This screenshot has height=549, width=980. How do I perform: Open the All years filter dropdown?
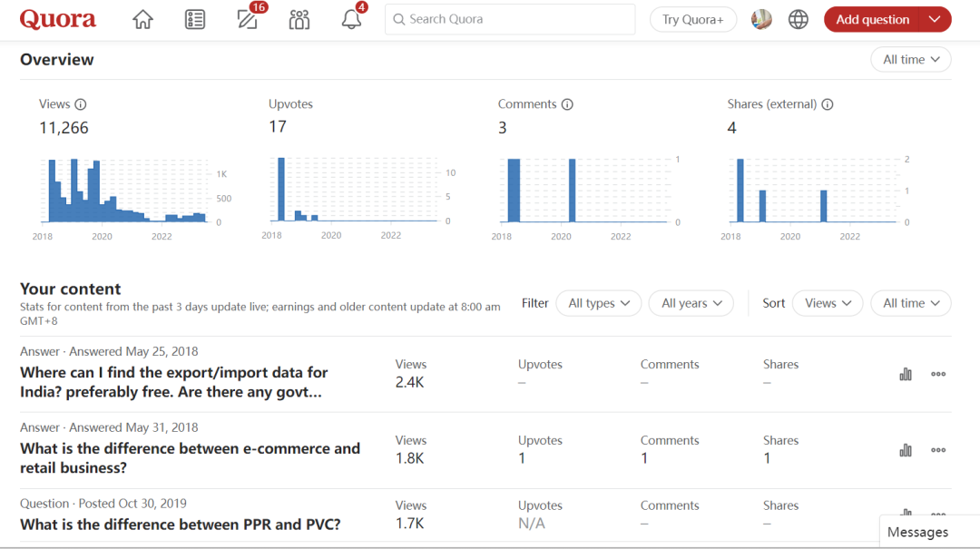(691, 303)
